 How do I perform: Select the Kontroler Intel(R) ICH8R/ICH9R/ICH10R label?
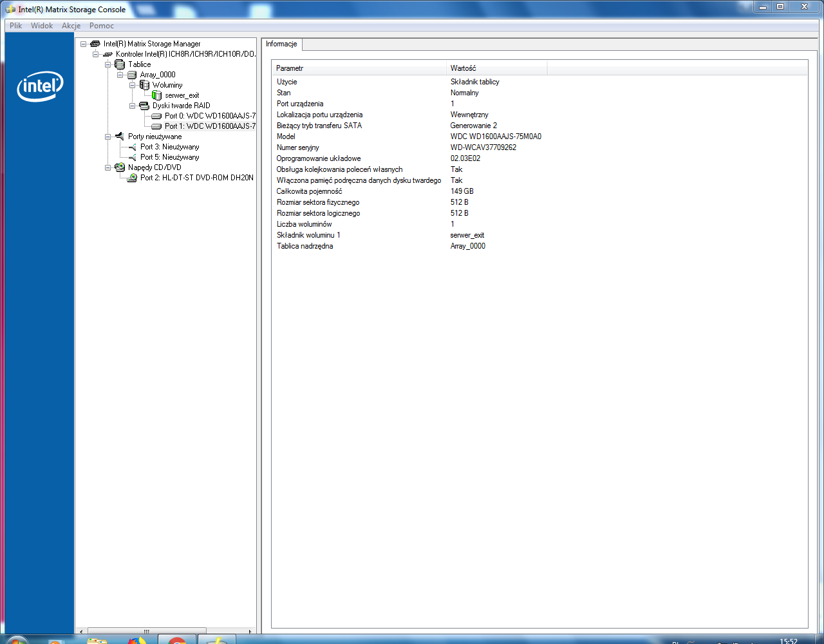tap(185, 54)
